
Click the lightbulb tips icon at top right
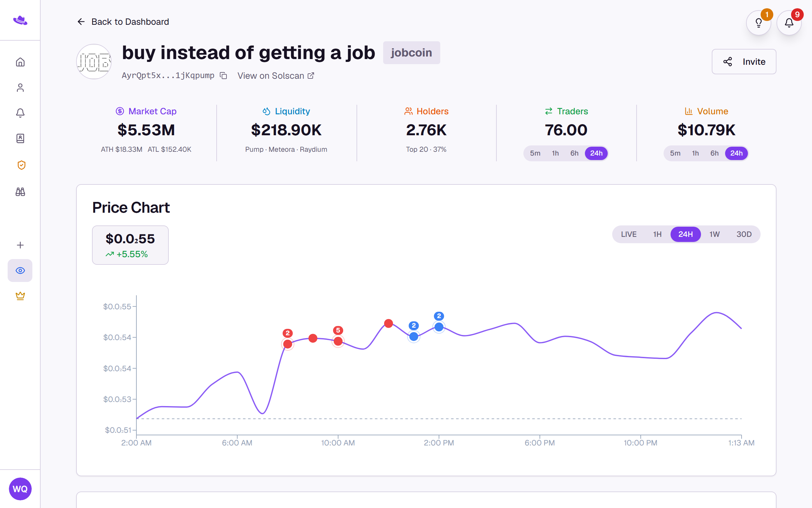[758, 23]
